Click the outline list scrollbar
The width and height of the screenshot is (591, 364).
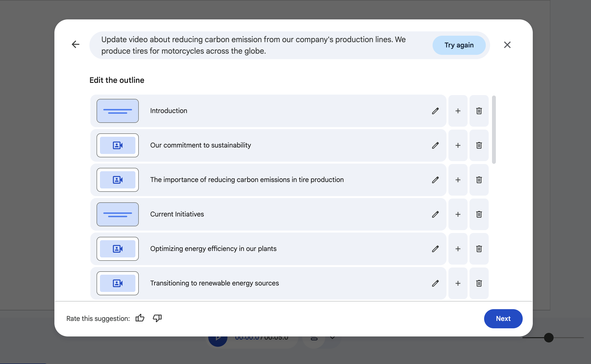coord(494,130)
